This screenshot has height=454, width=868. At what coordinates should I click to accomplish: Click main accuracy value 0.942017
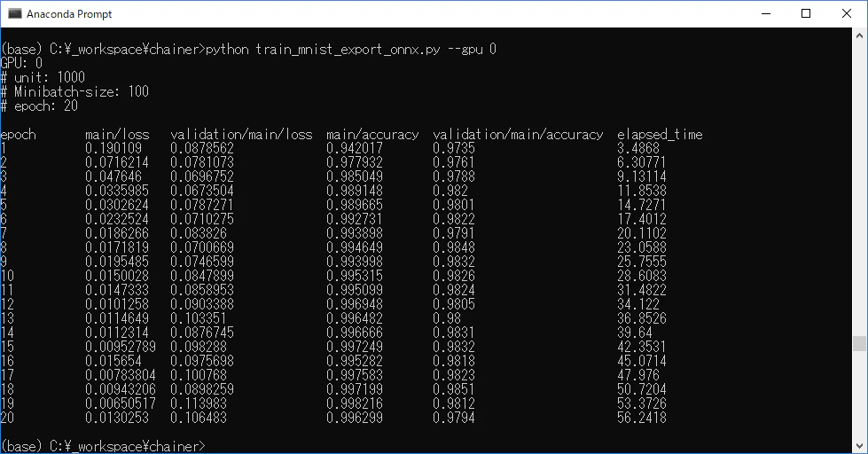[355, 148]
